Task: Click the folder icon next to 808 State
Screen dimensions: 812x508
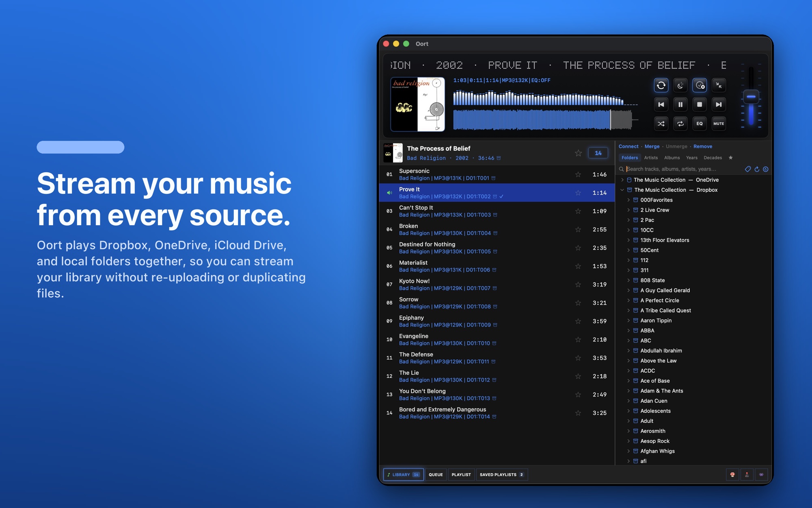Action: [x=636, y=280]
